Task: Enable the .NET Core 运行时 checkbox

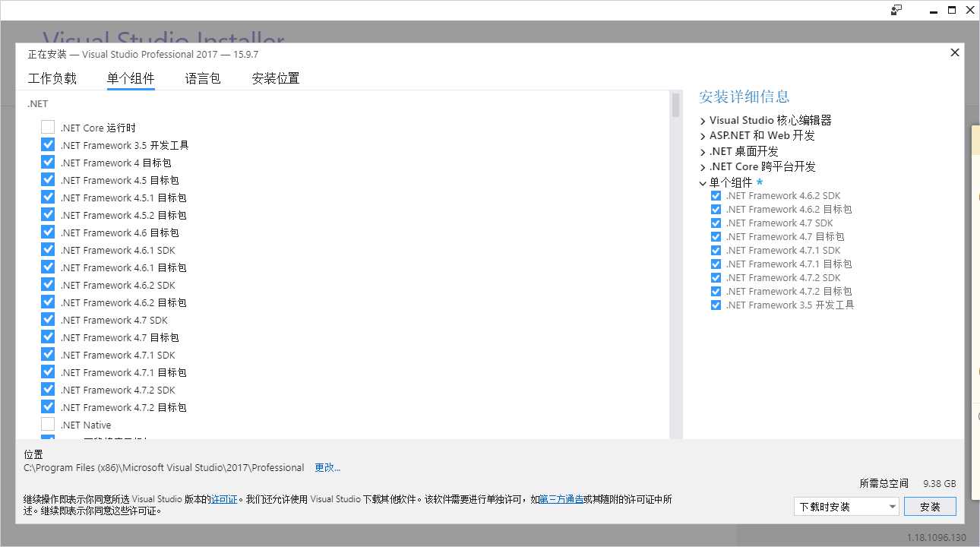Action: (48, 127)
